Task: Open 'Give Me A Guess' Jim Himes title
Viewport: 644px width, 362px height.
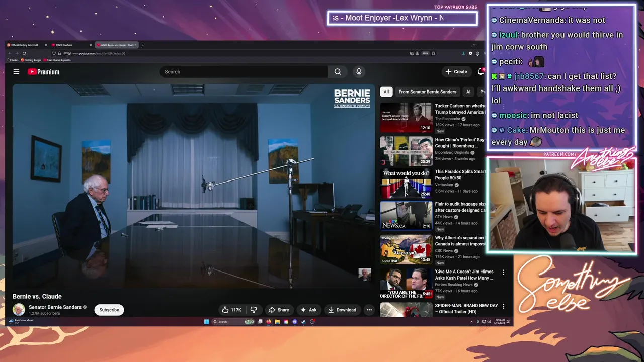Action: coord(464,275)
